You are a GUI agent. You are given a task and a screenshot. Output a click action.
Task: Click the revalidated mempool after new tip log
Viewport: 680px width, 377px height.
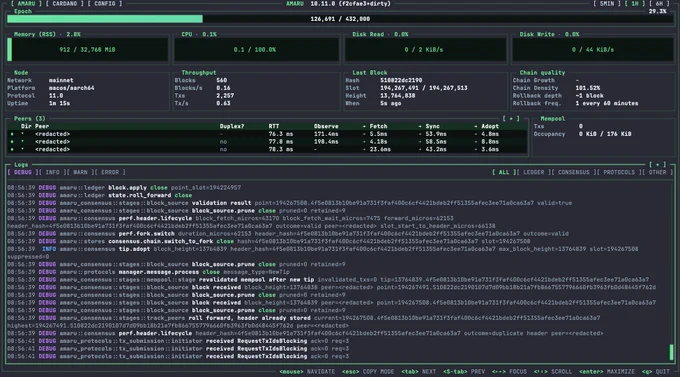tap(328, 280)
